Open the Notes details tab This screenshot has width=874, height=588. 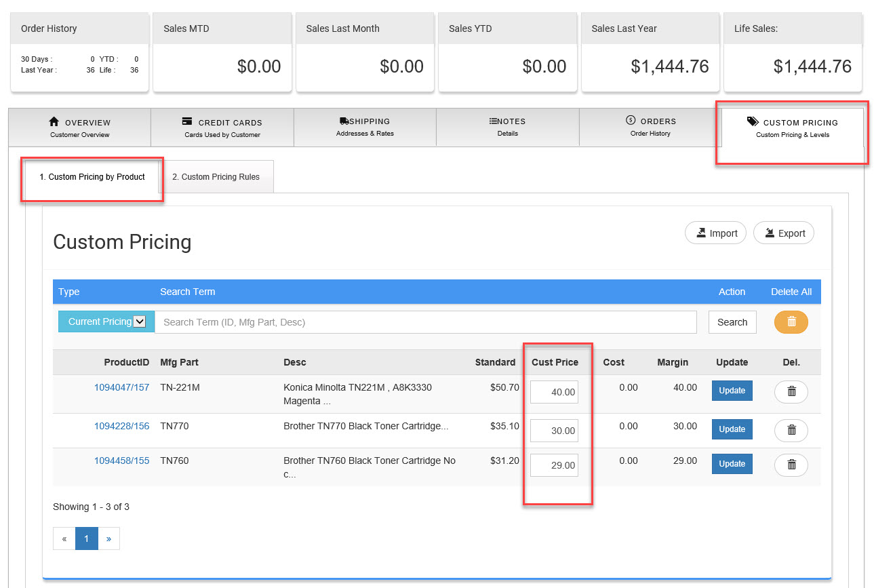(507, 127)
